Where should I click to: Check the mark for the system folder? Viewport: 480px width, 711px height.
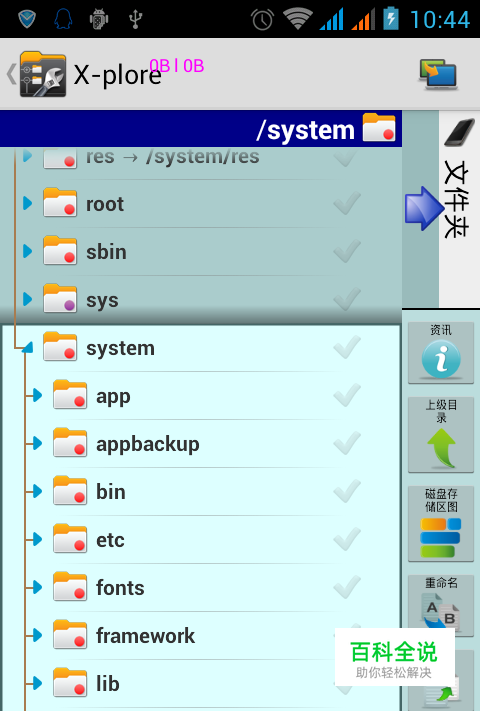point(347,347)
